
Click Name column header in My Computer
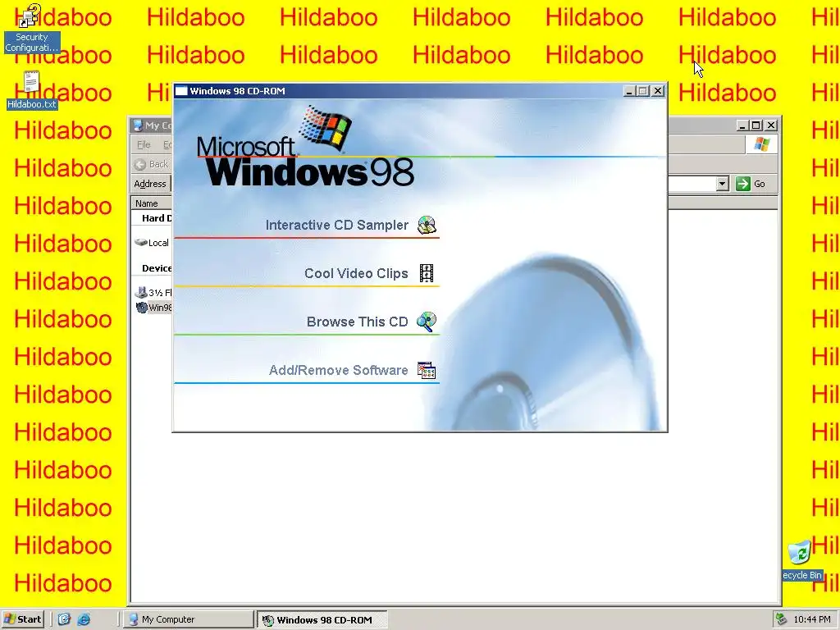tap(151, 203)
